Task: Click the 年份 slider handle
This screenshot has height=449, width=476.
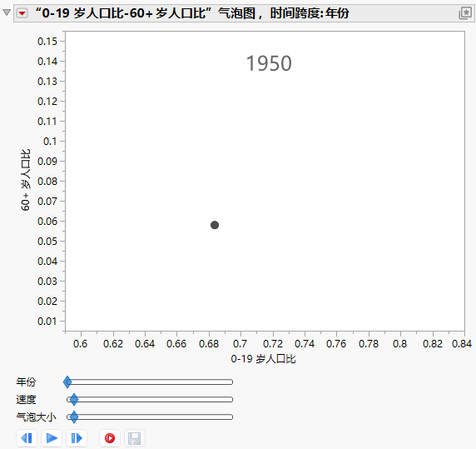Action: tap(67, 382)
